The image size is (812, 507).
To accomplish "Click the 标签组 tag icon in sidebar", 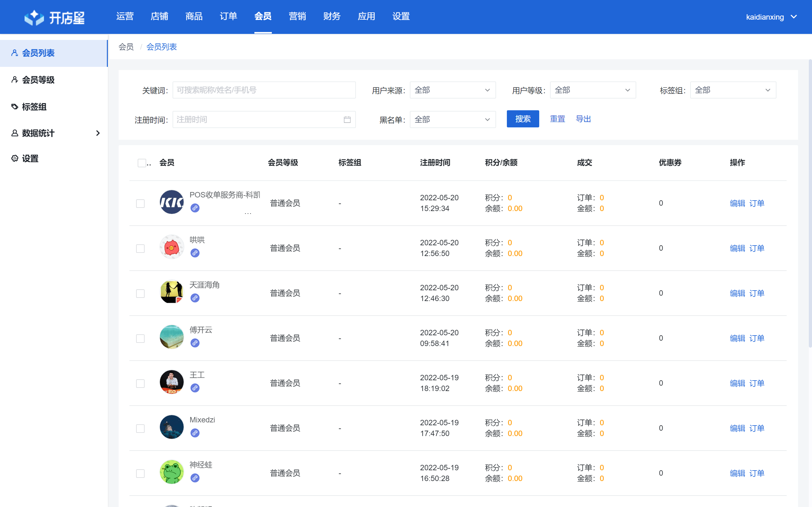I will click(x=15, y=107).
